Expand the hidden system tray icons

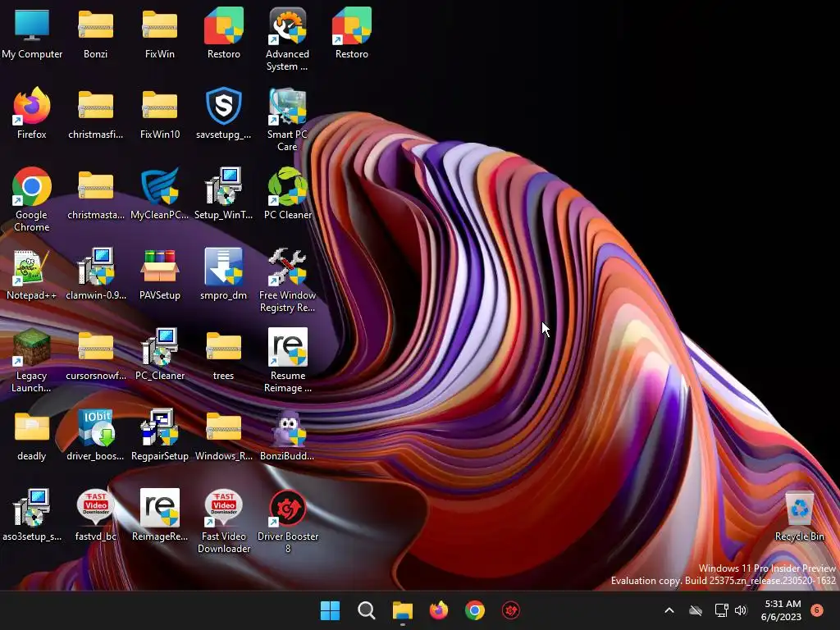click(x=669, y=610)
